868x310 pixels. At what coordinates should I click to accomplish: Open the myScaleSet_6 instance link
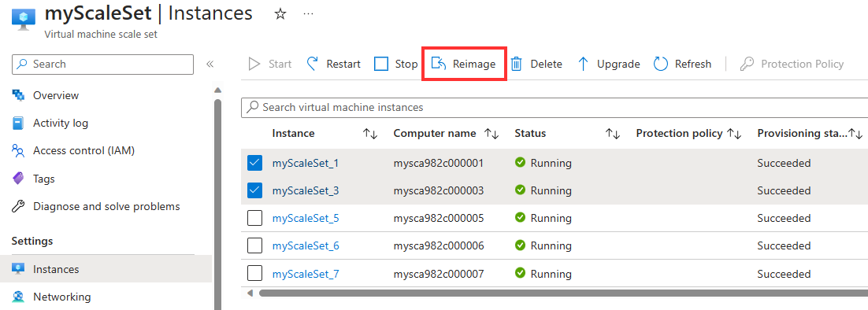click(x=306, y=246)
